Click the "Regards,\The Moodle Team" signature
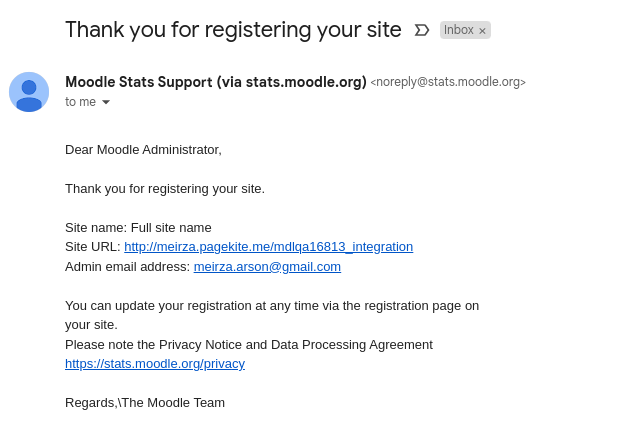Image resolution: width=623 pixels, height=438 pixels. tap(145, 403)
